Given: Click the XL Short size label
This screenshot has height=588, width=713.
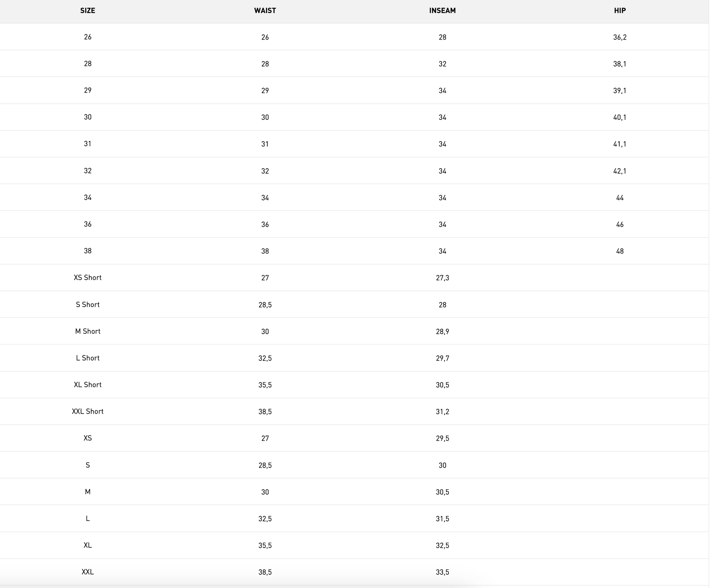Looking at the screenshot, I should pos(88,385).
